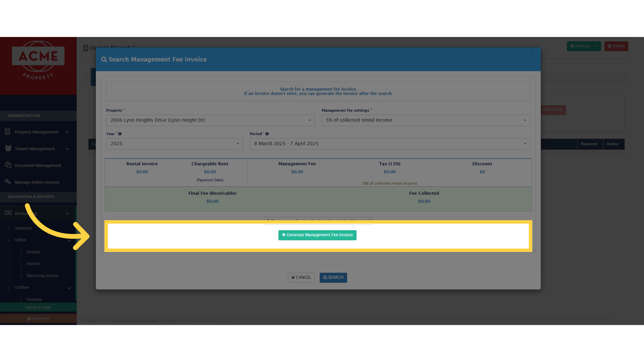
Task: Close the Search Management Fee Invoice dialog
Action: (x=532, y=56)
